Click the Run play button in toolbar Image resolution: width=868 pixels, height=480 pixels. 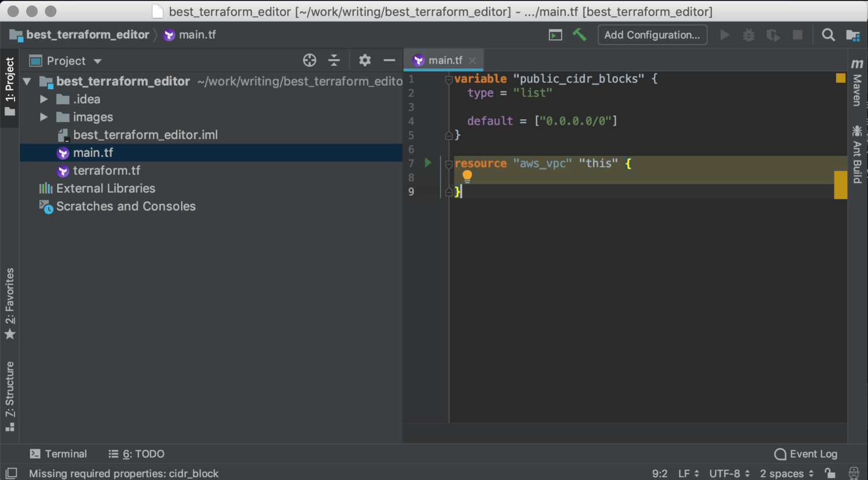pyautogui.click(x=724, y=35)
